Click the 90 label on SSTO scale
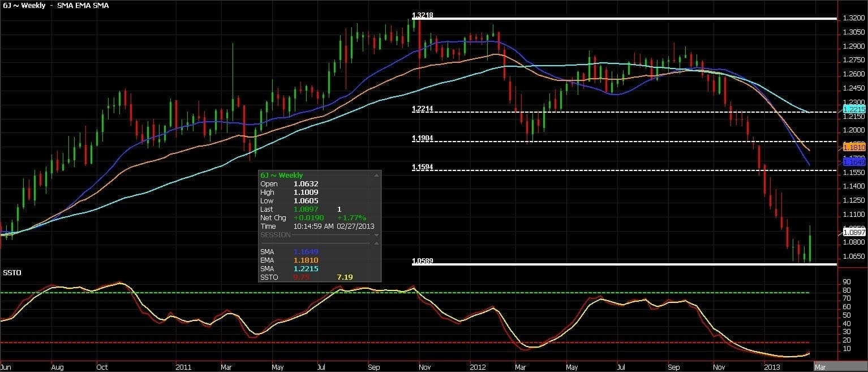The width and height of the screenshot is (868, 372). pyautogui.click(x=847, y=281)
